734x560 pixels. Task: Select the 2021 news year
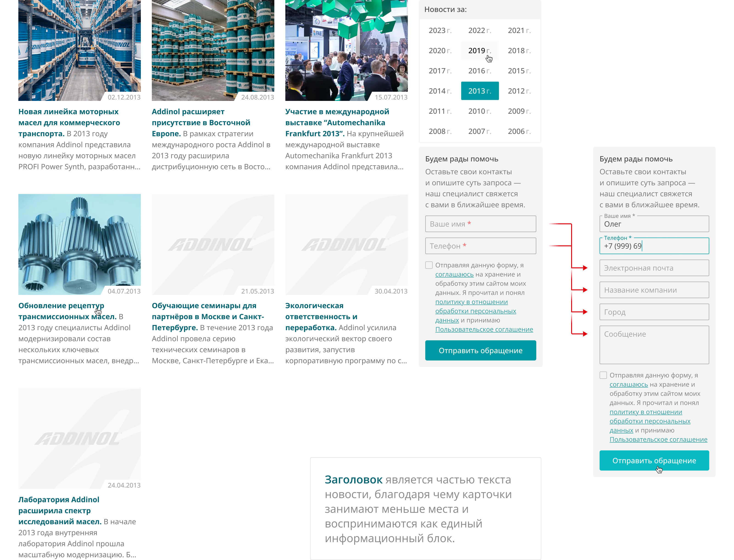[519, 30]
